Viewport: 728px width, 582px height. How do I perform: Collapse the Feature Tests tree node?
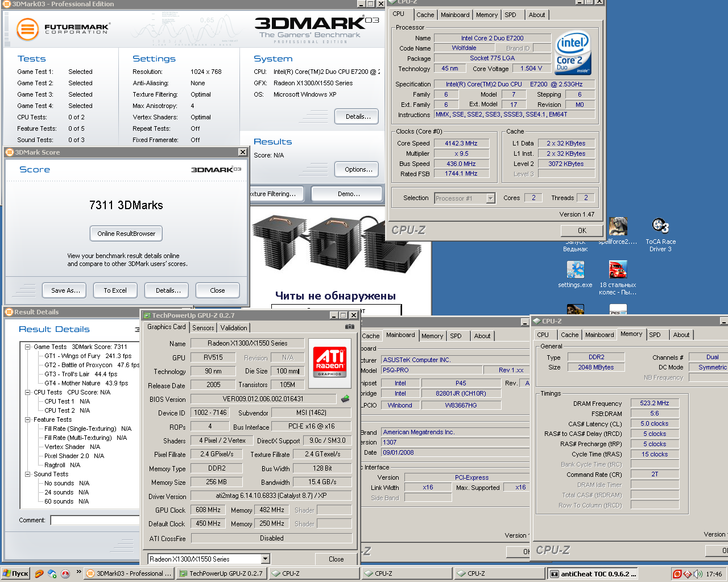(x=27, y=419)
